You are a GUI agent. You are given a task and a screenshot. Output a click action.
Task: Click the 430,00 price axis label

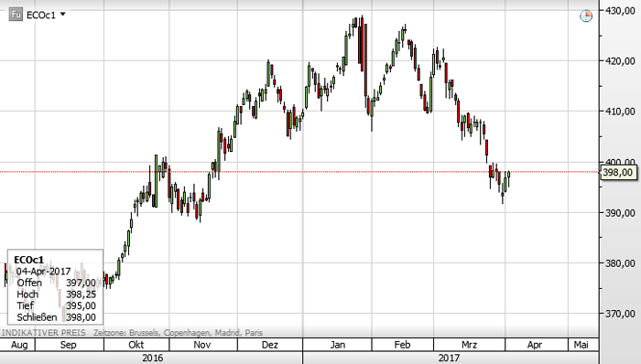click(620, 11)
